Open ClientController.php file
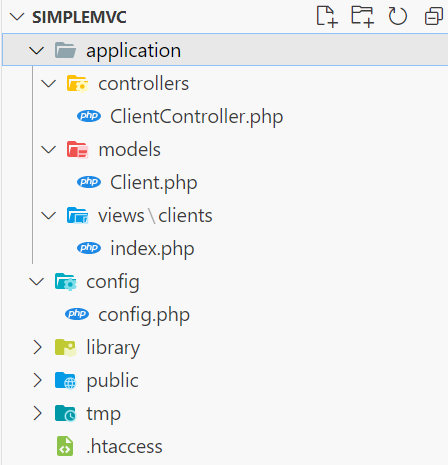 point(197,117)
